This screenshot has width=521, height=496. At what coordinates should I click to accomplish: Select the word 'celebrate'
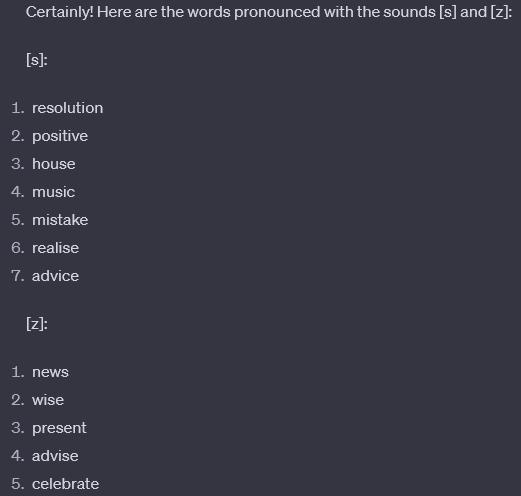[x=66, y=484]
